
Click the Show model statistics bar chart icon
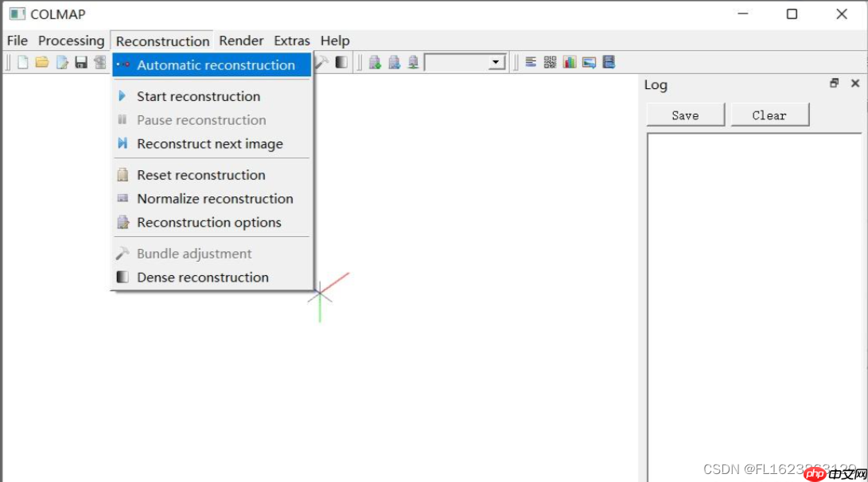coord(570,62)
